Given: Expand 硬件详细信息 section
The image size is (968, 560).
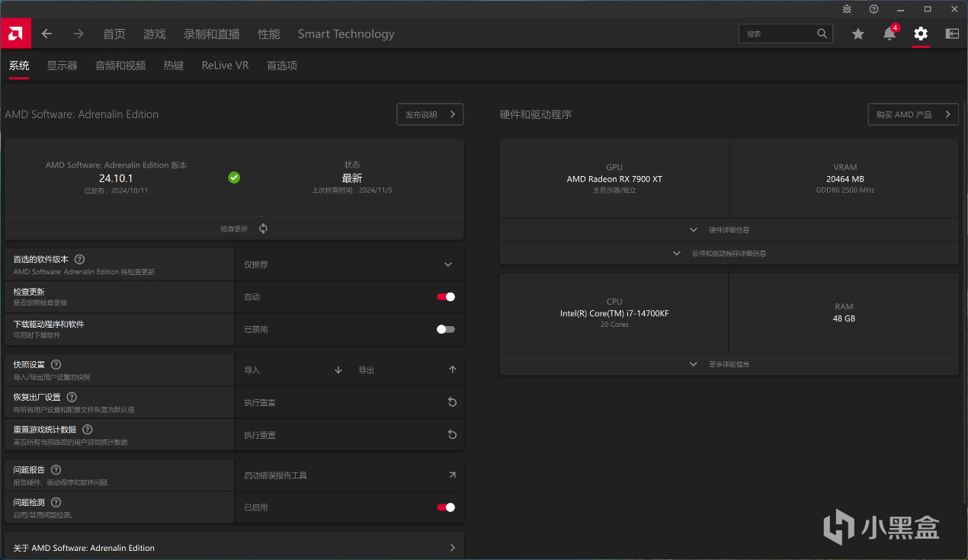Looking at the screenshot, I should tap(729, 229).
